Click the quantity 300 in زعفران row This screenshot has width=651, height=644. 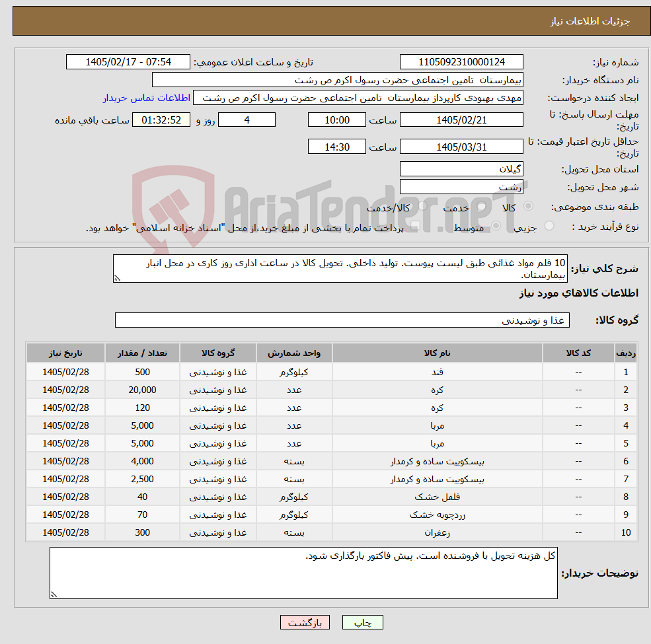coord(142,532)
